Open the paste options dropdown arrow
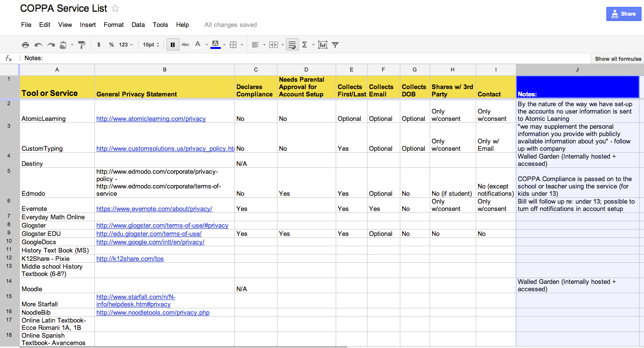644x348 pixels. (x=72, y=45)
